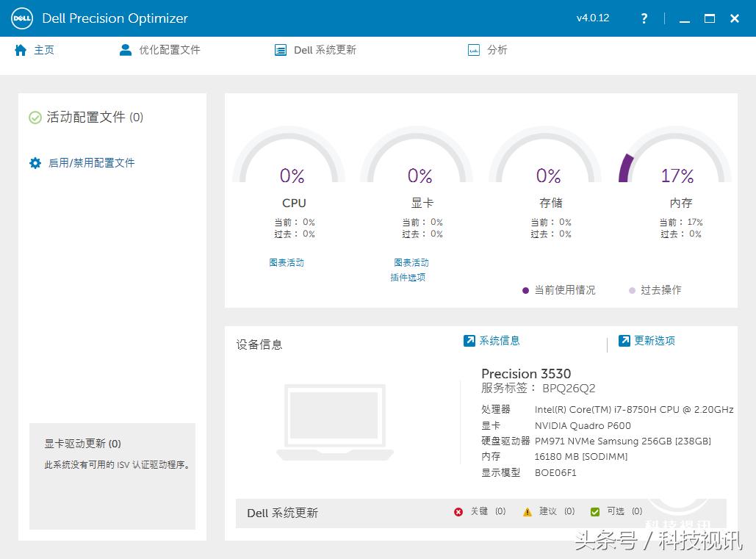Click the green optional updates check icon
The image size is (756, 559).
[595, 512]
